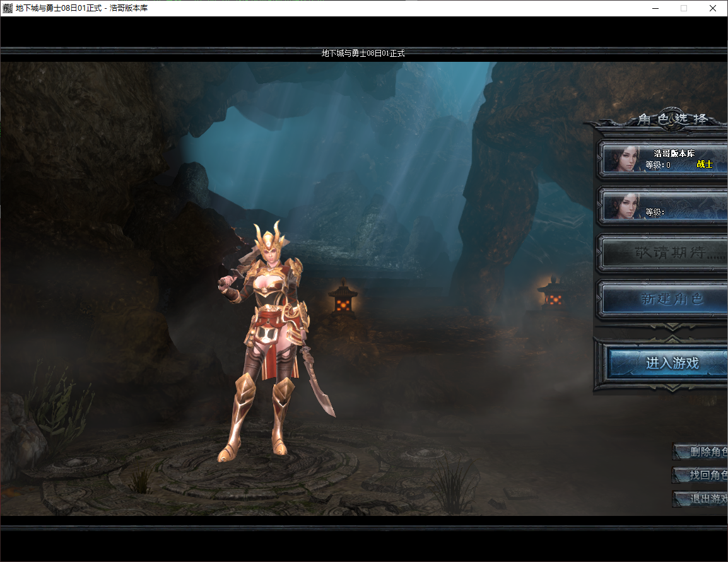Screen dimensions: 728x562
Task: Create a new character with 新建角色
Action: click(663, 299)
